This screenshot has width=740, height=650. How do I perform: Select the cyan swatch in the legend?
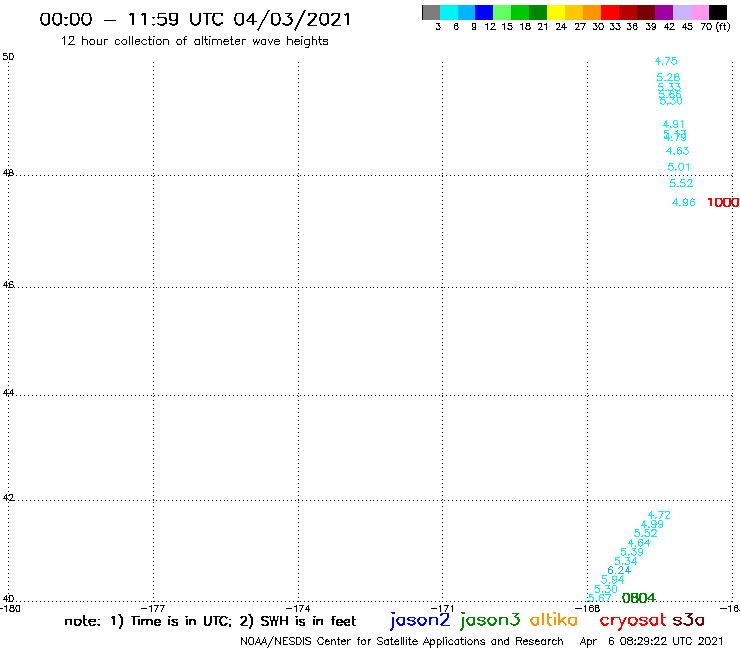click(x=449, y=12)
